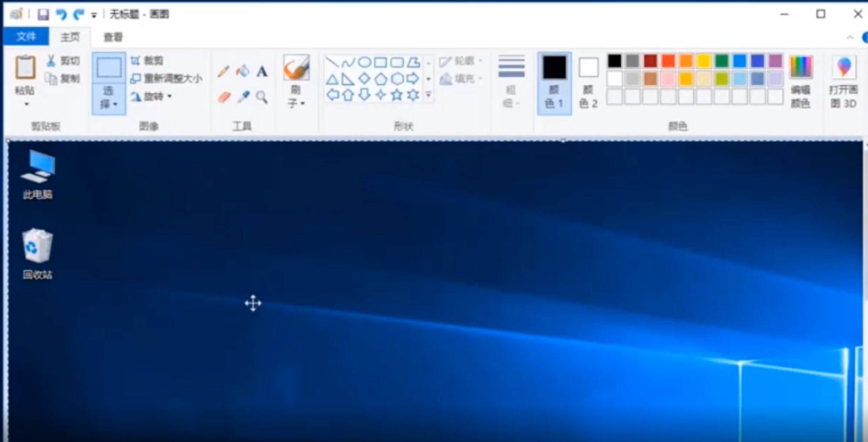Pick the purple color swatch
The image size is (868, 442).
coord(775,61)
